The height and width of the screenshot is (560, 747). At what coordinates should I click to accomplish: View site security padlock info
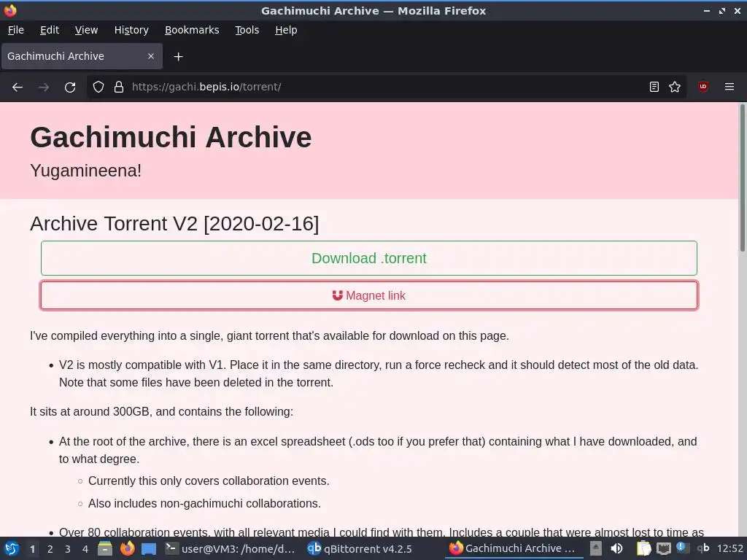(x=119, y=87)
